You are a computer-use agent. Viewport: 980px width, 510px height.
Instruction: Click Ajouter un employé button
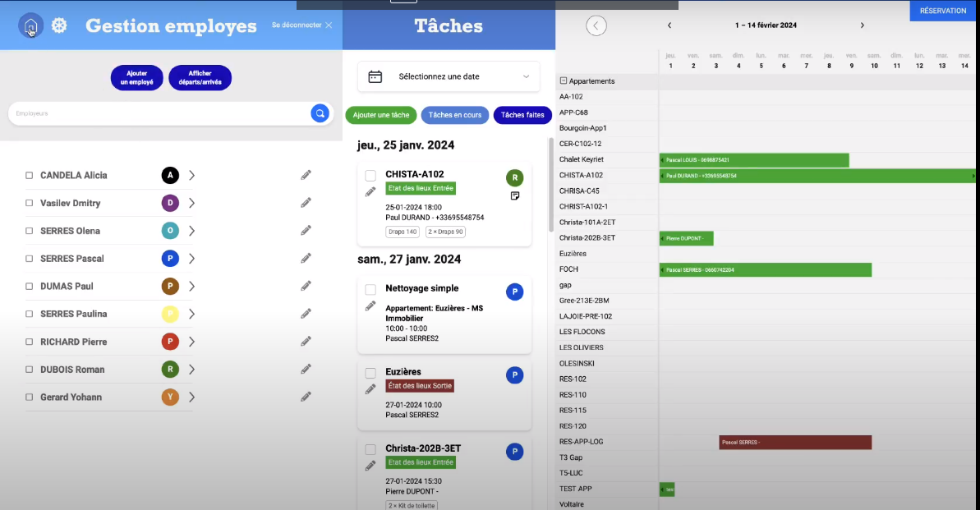[x=136, y=78]
